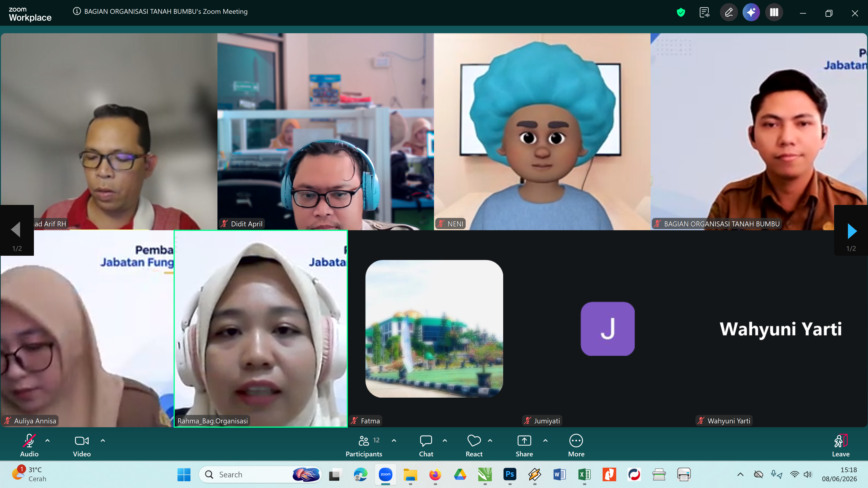Change the gallery view layout icon
The width and height of the screenshot is (868, 488).
(x=774, y=12)
